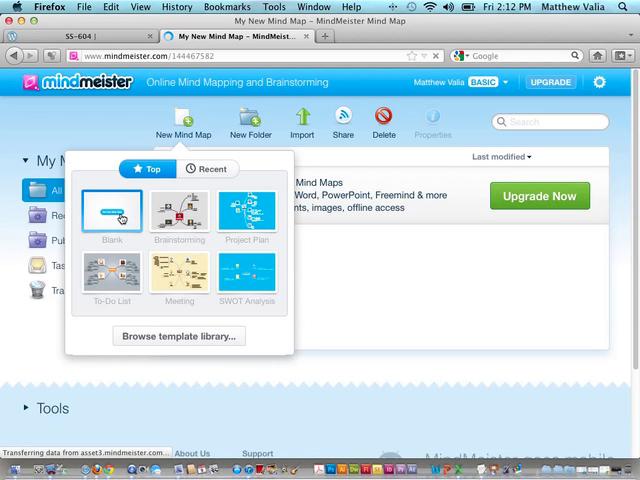This screenshot has height=480, width=640.
Task: Click the Google search magnifier icon
Action: coord(575,55)
